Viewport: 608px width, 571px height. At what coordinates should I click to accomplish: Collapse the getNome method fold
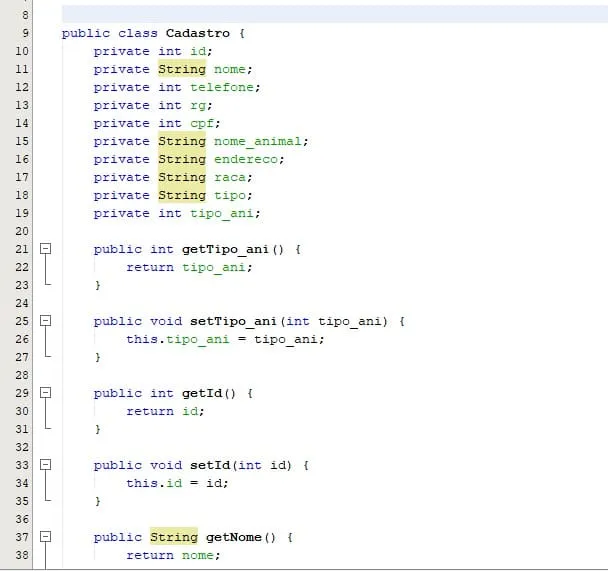46,536
